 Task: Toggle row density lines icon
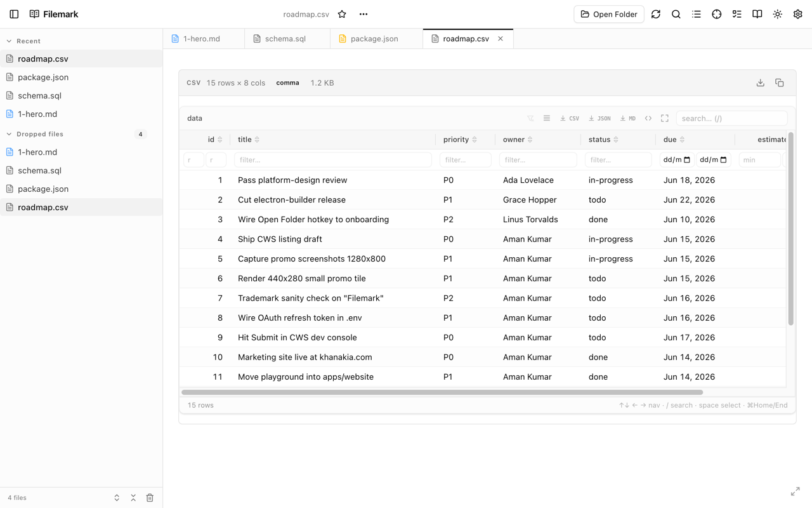point(547,118)
